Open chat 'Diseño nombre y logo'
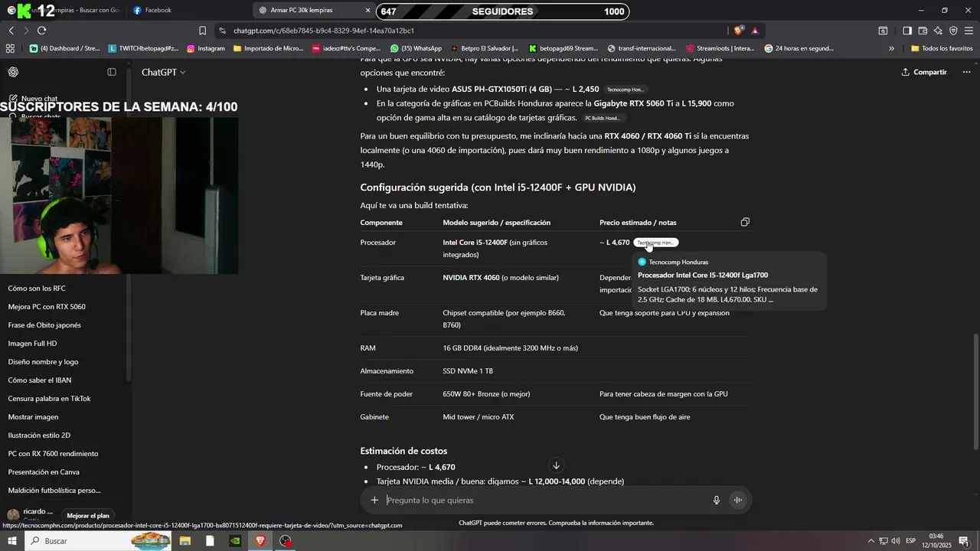This screenshot has height=551, width=980. click(43, 362)
